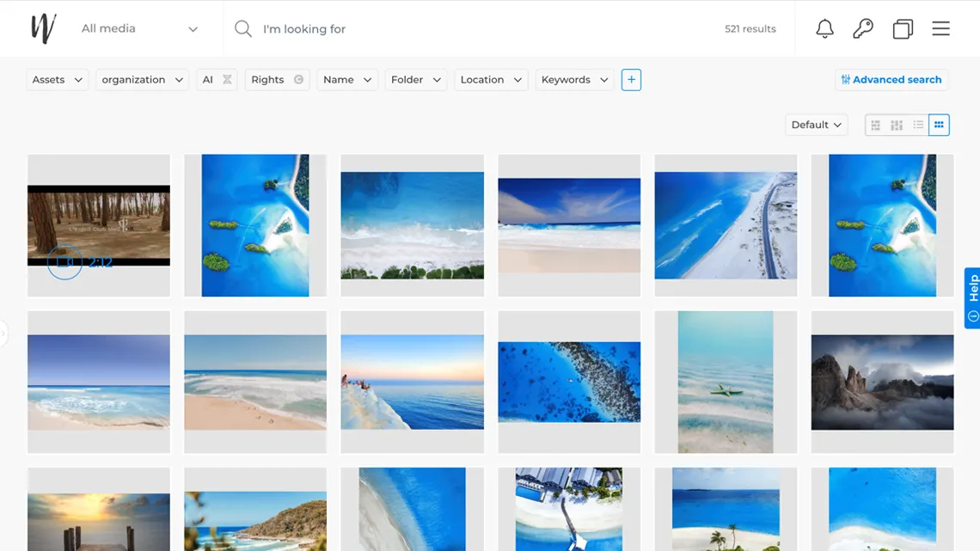Open the coral reef aerial photo
The width and height of the screenshot is (980, 551).
[569, 383]
